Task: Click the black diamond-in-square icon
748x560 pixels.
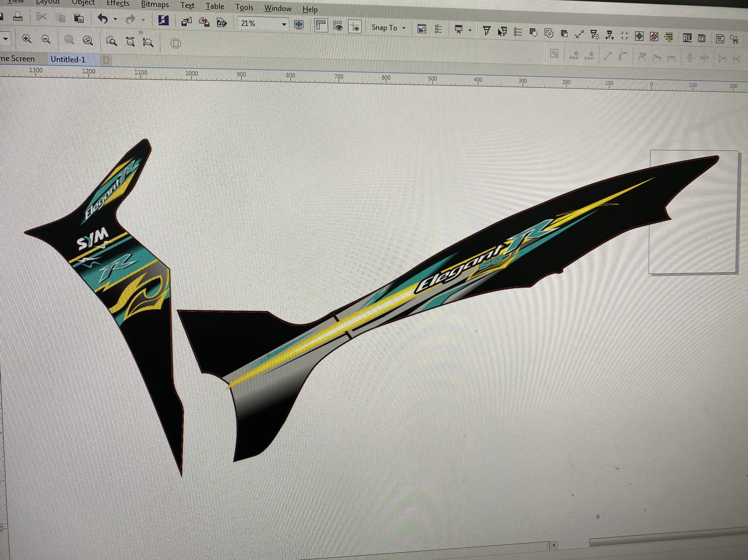Action: (x=639, y=36)
